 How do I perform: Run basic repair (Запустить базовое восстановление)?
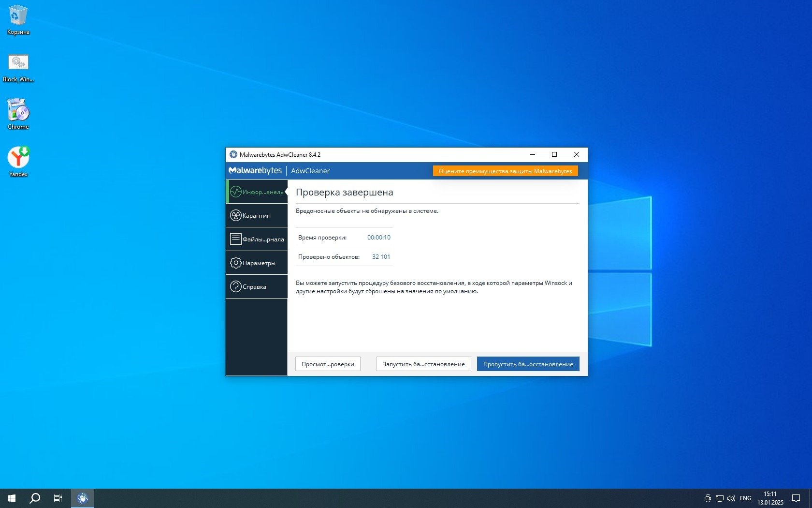pos(423,364)
